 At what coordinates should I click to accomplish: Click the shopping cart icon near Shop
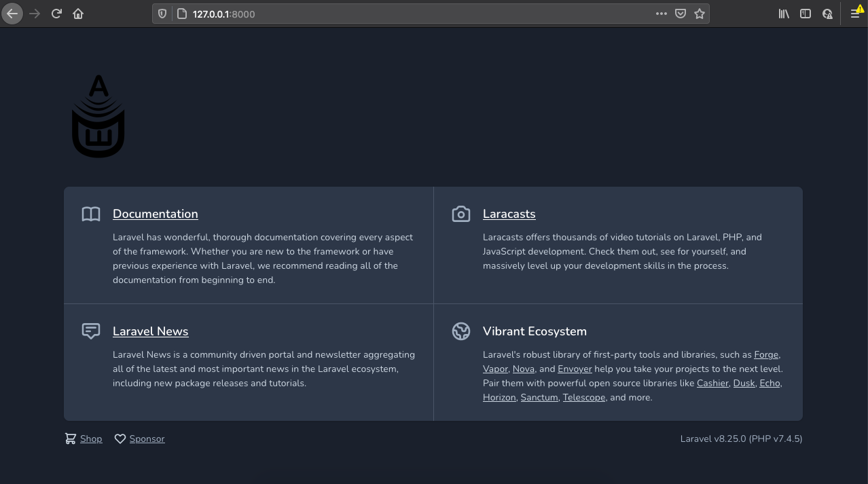pyautogui.click(x=71, y=439)
